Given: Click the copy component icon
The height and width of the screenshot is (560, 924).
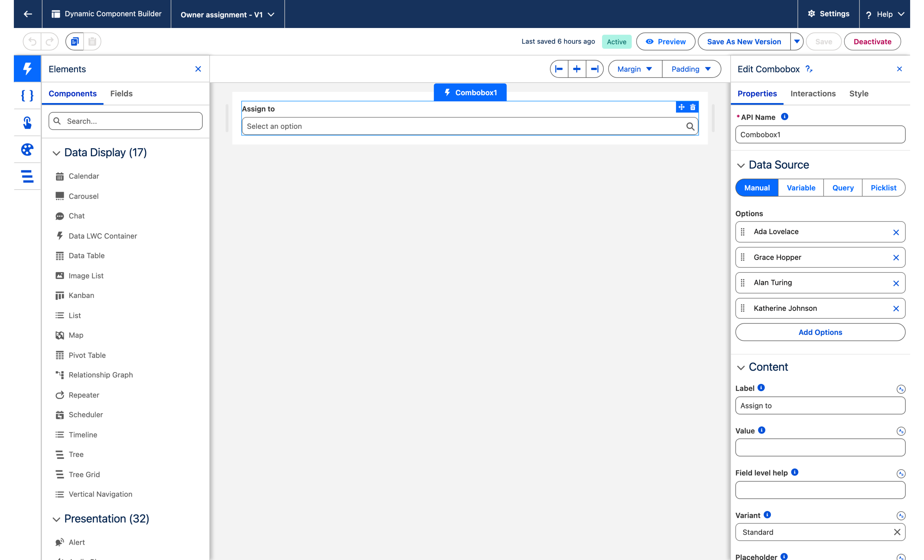Looking at the screenshot, I should 74,41.
